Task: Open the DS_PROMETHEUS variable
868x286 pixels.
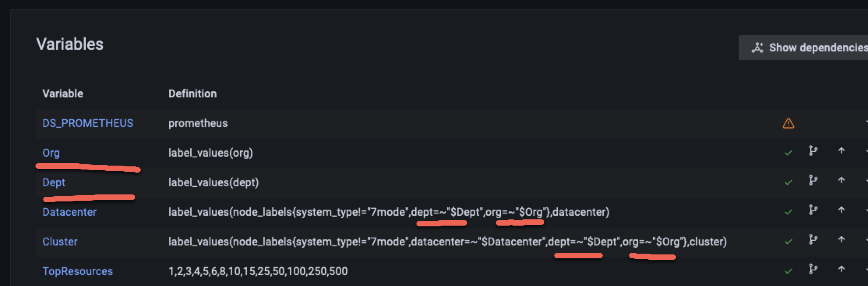Action: pyautogui.click(x=88, y=124)
